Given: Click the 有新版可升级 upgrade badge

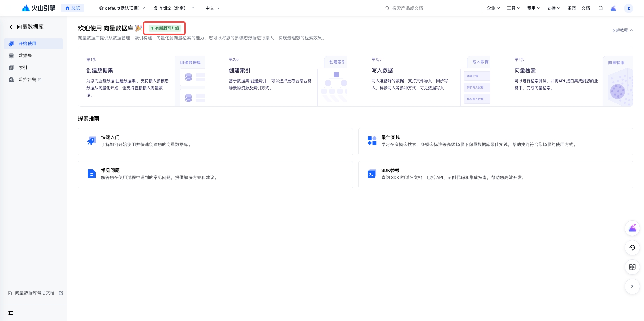Looking at the screenshot, I should click(165, 28).
